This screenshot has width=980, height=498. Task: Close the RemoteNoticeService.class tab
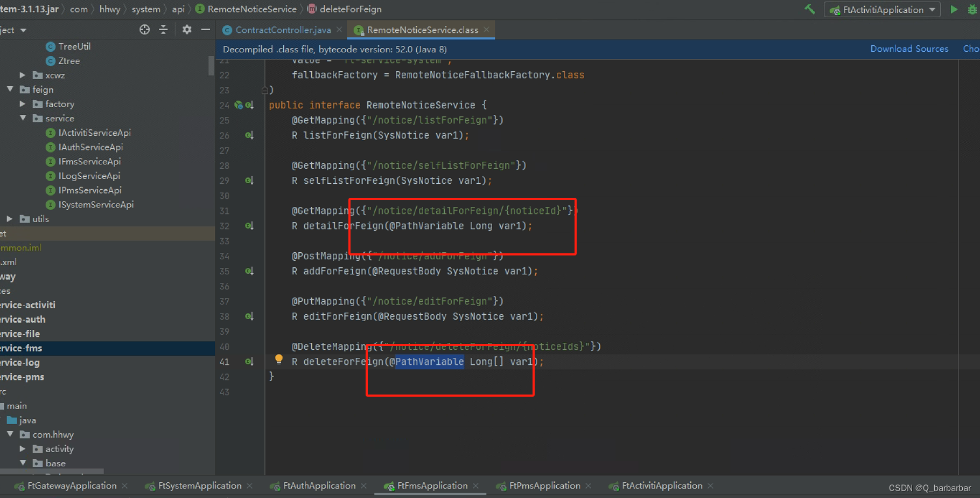click(486, 30)
